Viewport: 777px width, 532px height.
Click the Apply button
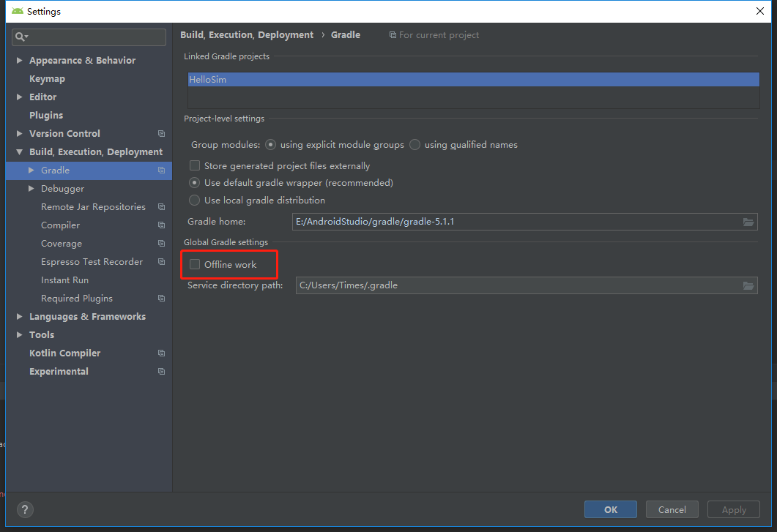(733, 510)
